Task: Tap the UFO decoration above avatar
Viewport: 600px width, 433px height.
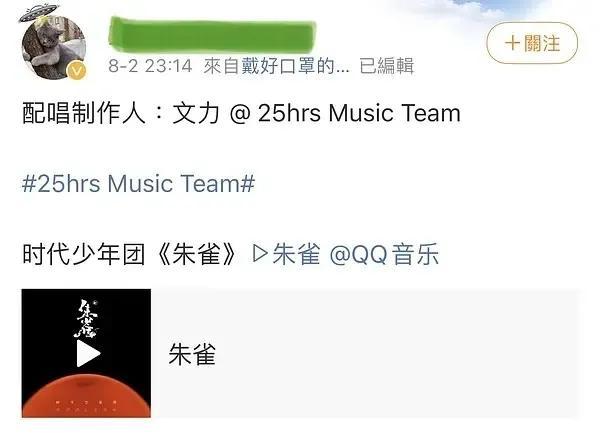Action: (38, 13)
